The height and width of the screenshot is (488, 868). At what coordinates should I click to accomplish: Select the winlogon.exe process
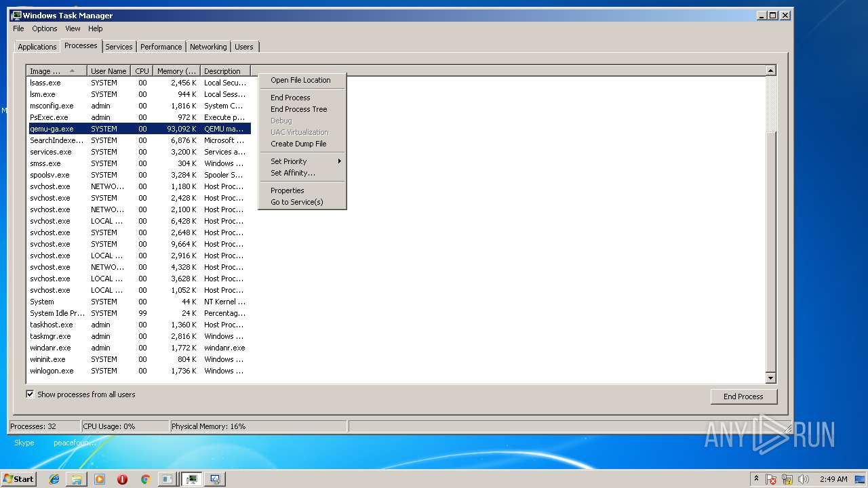(x=139, y=371)
